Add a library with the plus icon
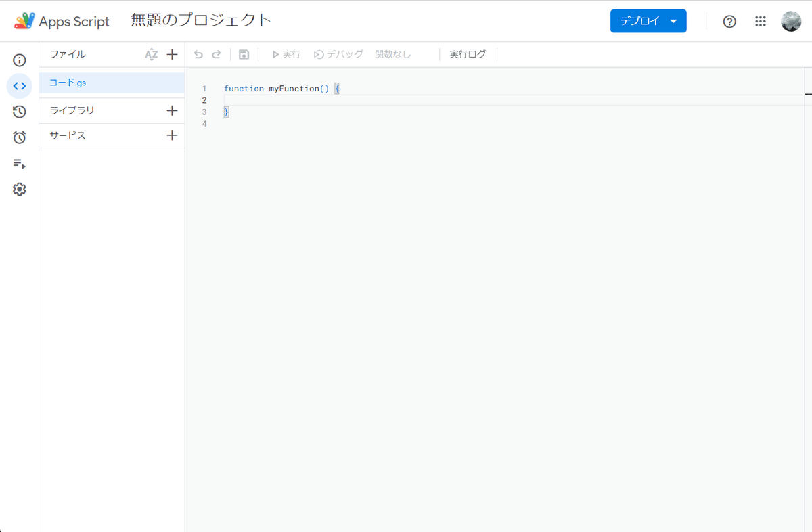812x532 pixels. [x=172, y=110]
